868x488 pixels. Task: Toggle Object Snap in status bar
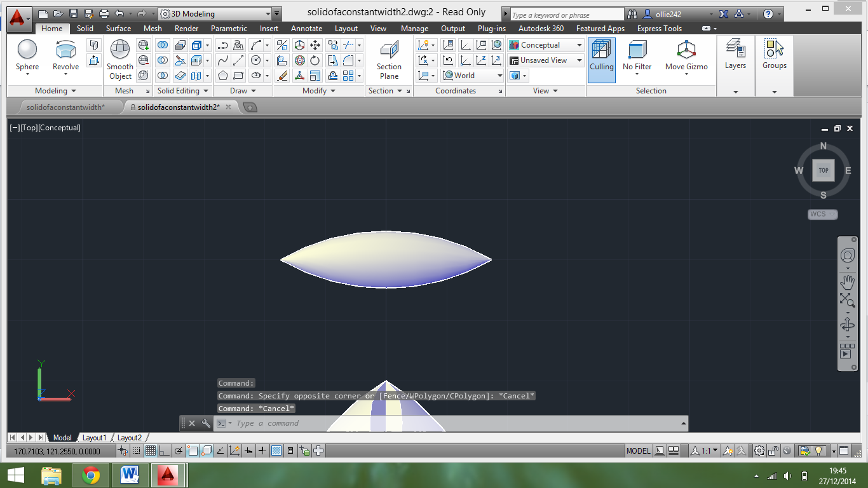coord(193,451)
